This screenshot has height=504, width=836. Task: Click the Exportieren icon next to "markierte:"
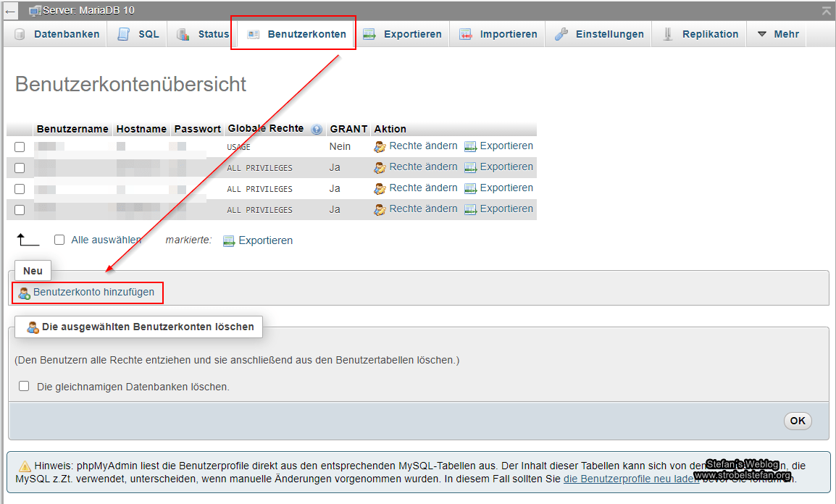228,240
